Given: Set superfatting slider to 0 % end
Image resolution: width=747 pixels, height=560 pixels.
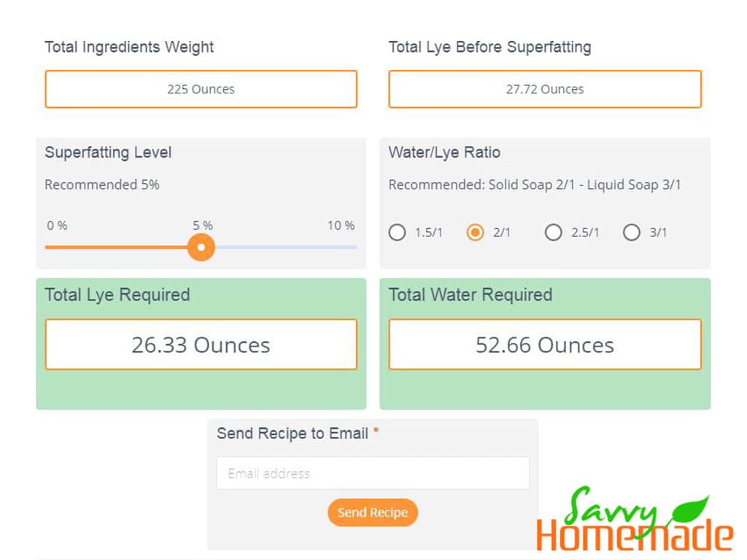Looking at the screenshot, I should coord(46,247).
